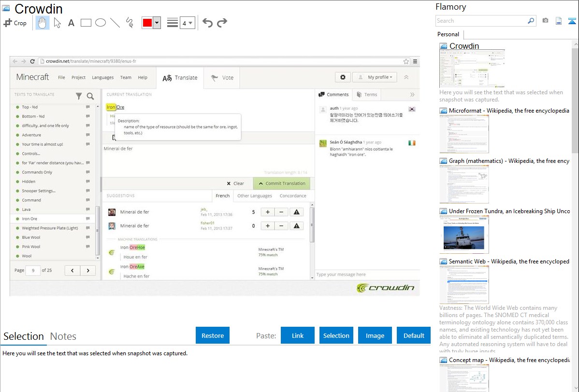Go to the next page of strings
The height and width of the screenshot is (392, 579).
88,271
